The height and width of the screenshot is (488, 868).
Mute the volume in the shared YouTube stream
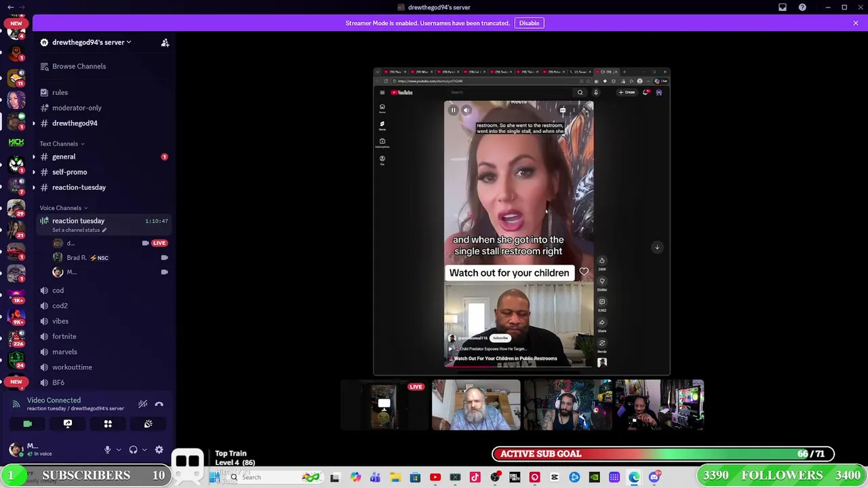click(466, 110)
